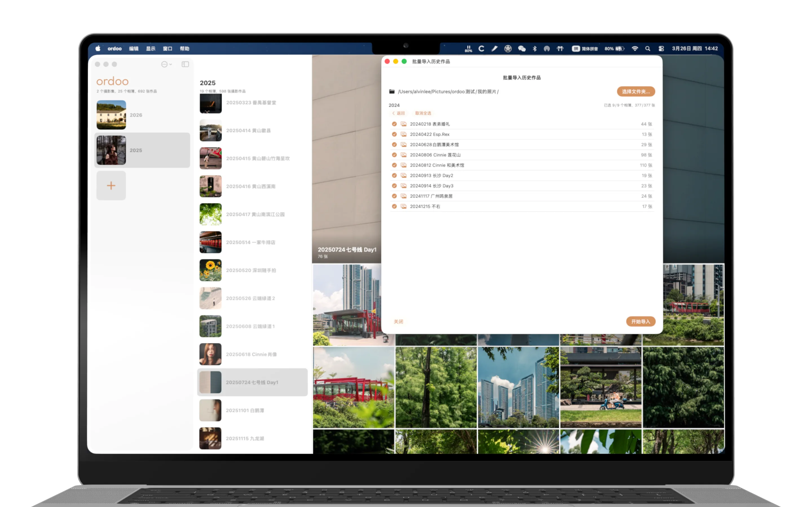Select the 20250724 七号线 Day1 album entry
This screenshot has height=507, width=812.
pyautogui.click(x=252, y=382)
